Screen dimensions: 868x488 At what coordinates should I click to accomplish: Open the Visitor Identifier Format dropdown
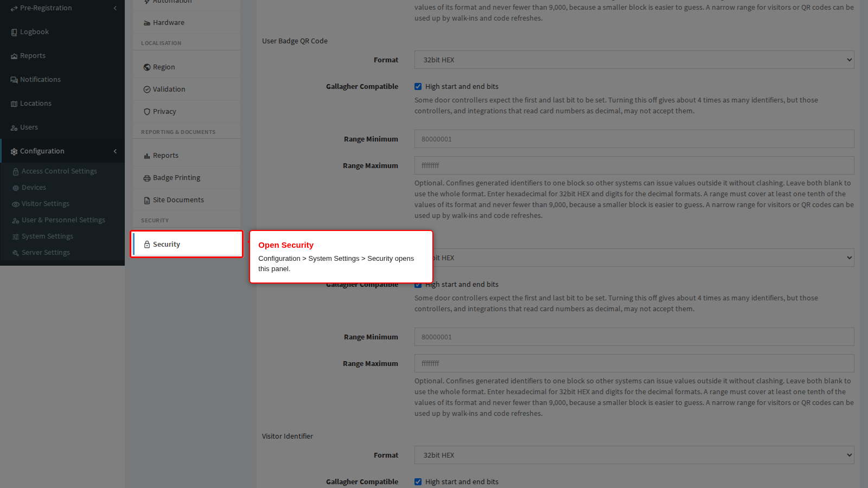tap(634, 455)
